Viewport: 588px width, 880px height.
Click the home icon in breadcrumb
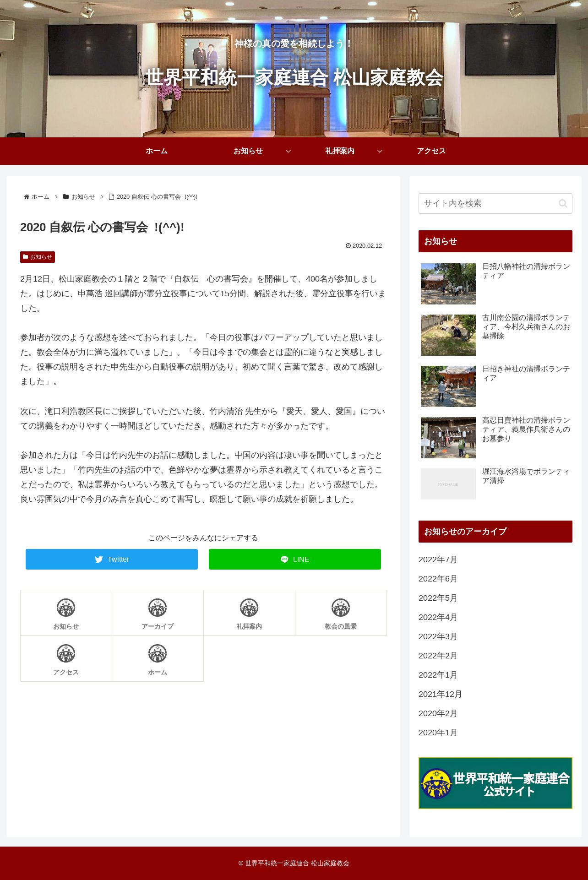tap(27, 197)
